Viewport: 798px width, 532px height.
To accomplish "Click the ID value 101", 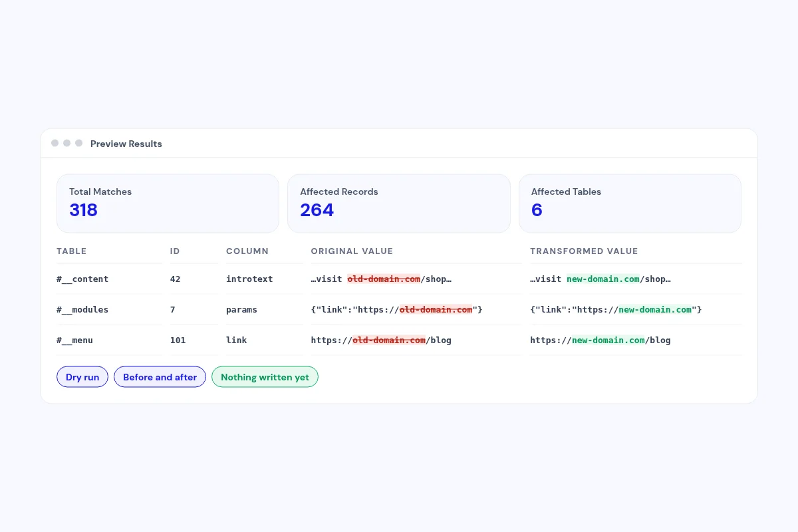I will point(178,340).
